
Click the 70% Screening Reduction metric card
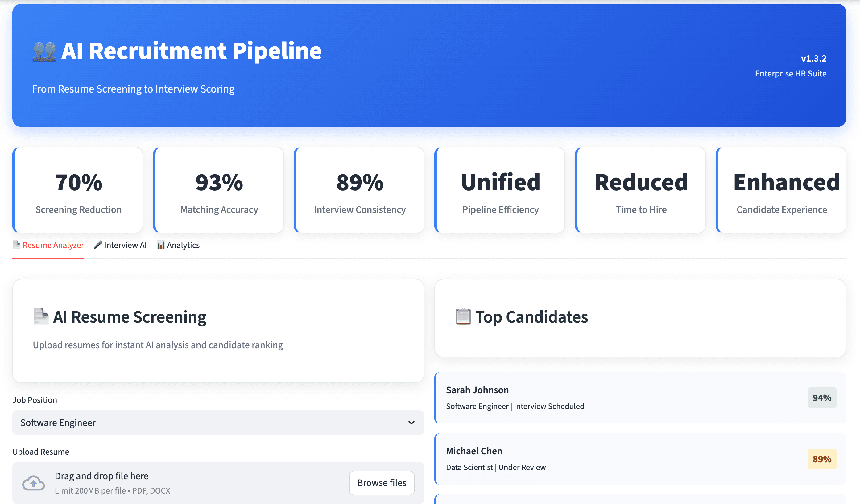click(78, 190)
